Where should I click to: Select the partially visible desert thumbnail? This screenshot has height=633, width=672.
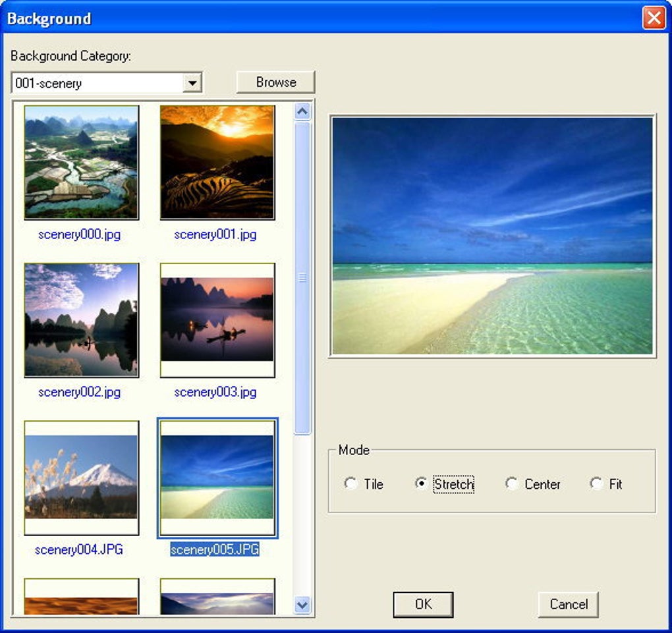[82, 596]
